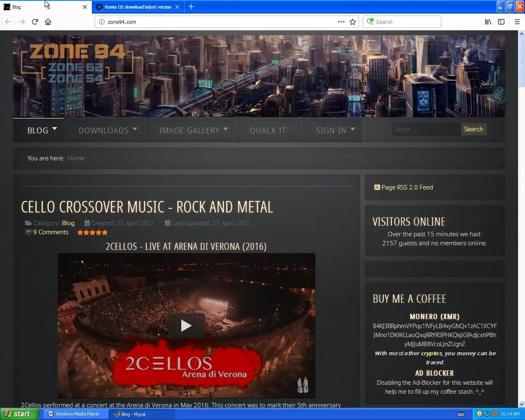525x420 pixels.
Task: Click the RSS feed icon
Action: [377, 187]
